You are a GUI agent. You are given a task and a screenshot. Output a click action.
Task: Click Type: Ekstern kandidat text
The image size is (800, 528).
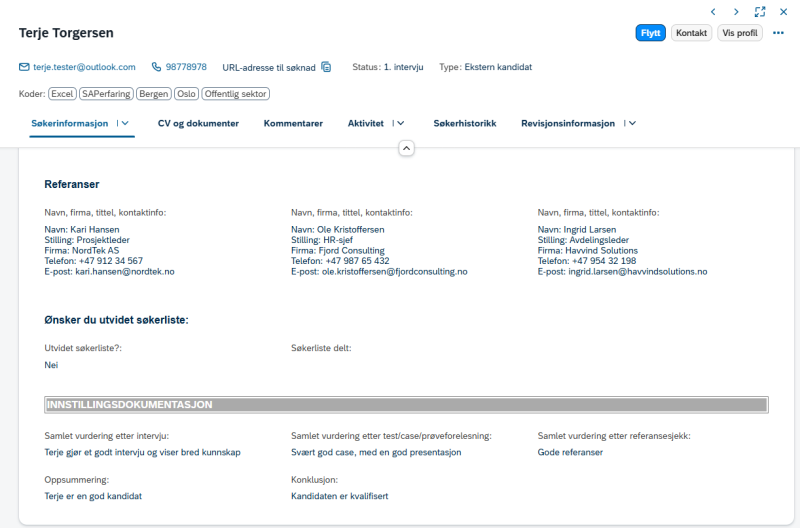[485, 67]
